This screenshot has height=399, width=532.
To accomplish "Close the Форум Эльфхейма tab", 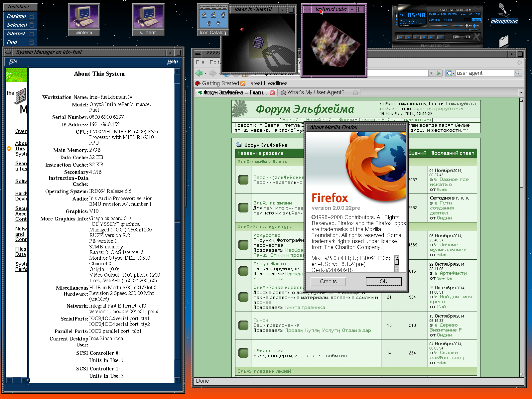I will coord(272,93).
